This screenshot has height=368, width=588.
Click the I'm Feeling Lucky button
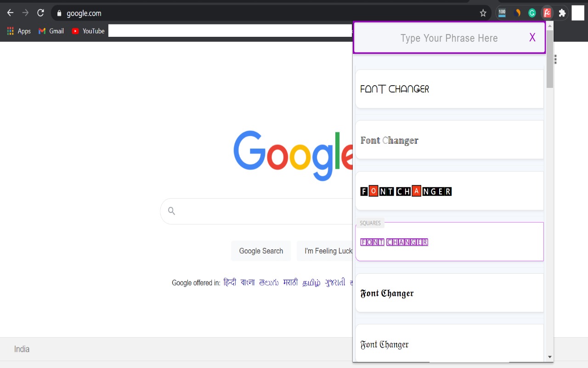click(x=328, y=251)
